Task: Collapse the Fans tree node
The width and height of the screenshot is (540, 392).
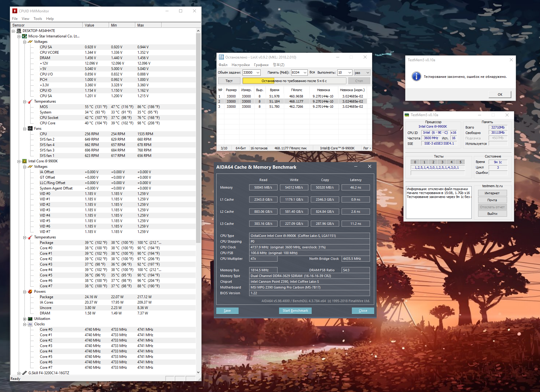Action: [x=25, y=129]
